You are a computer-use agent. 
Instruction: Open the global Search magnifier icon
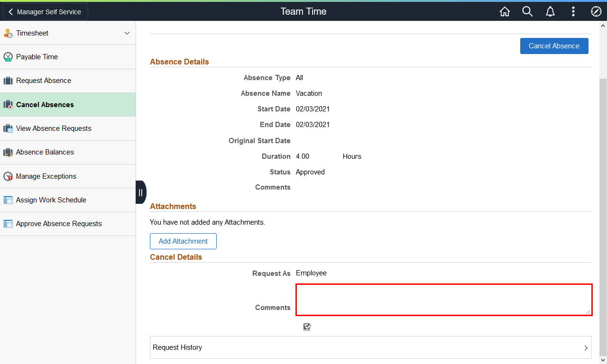pyautogui.click(x=527, y=12)
